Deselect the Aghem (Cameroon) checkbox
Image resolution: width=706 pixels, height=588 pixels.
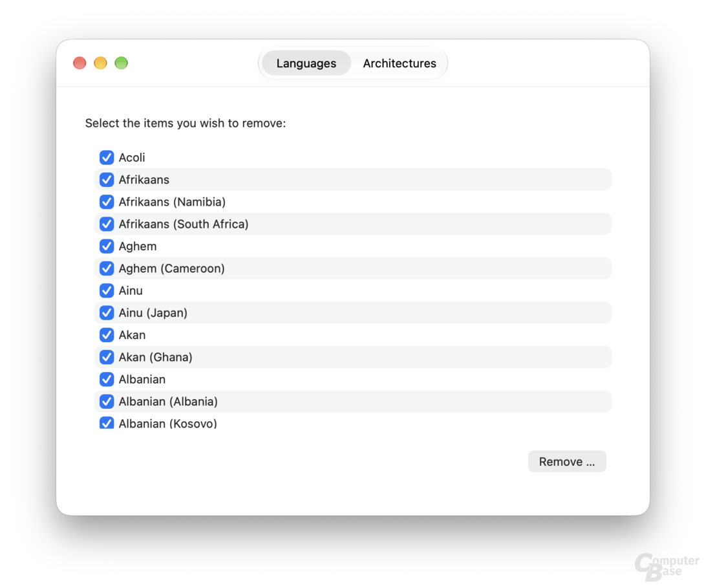pyautogui.click(x=107, y=268)
